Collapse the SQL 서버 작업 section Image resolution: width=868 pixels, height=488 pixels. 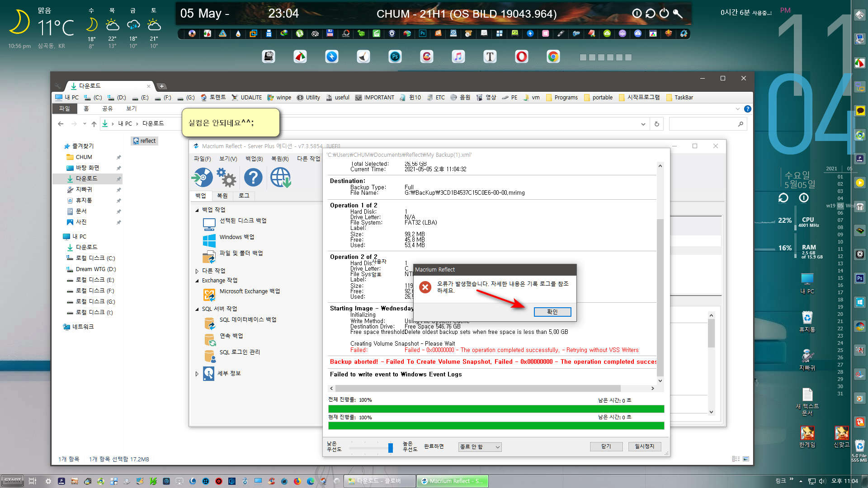(197, 309)
